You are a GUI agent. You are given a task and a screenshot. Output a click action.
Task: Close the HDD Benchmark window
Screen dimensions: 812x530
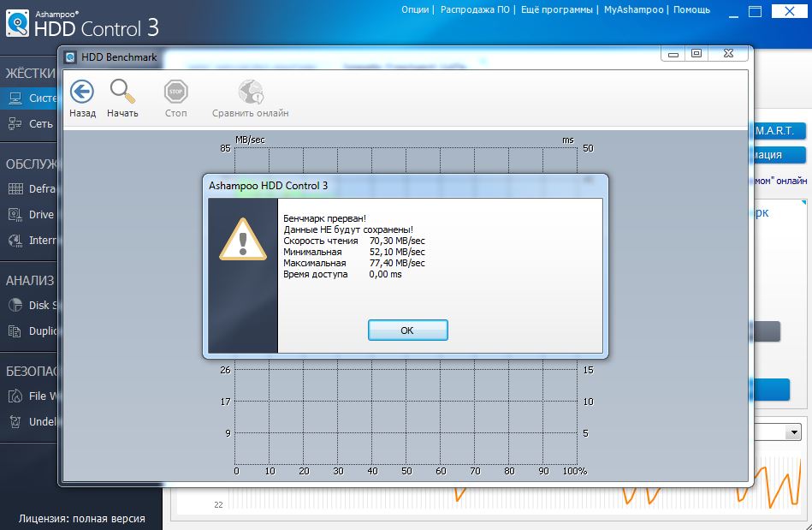point(728,54)
